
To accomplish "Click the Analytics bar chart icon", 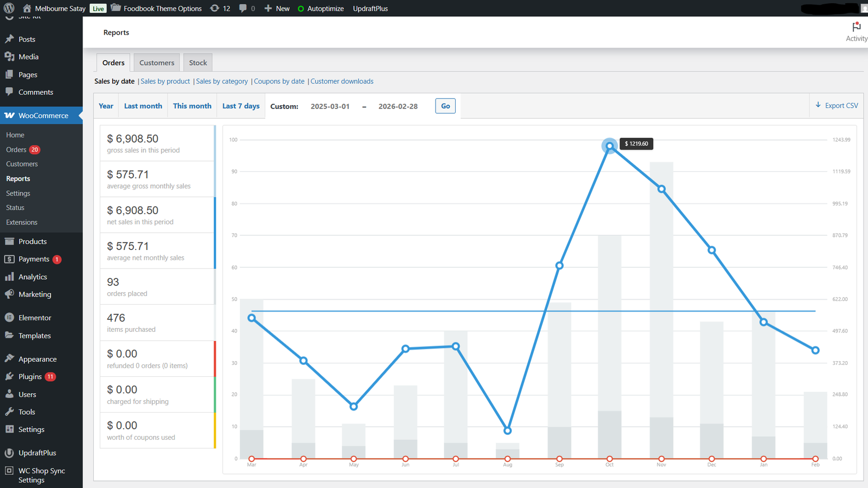I will pyautogui.click(x=9, y=277).
